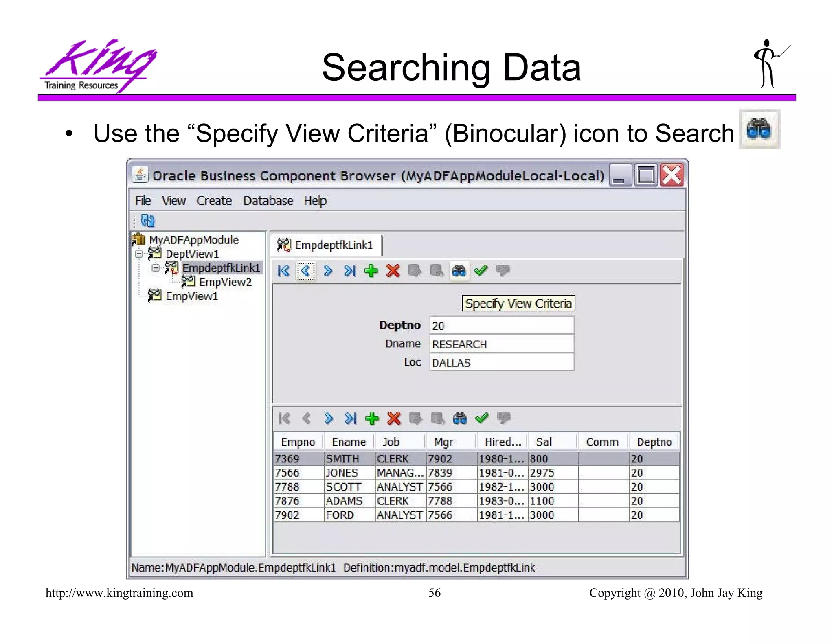Click first grey database icon in lower toolbar
The height and width of the screenshot is (644, 834).
click(x=415, y=418)
